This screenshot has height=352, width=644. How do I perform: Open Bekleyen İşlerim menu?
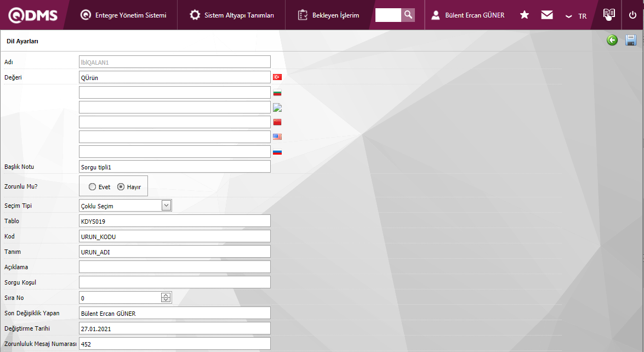pyautogui.click(x=328, y=15)
